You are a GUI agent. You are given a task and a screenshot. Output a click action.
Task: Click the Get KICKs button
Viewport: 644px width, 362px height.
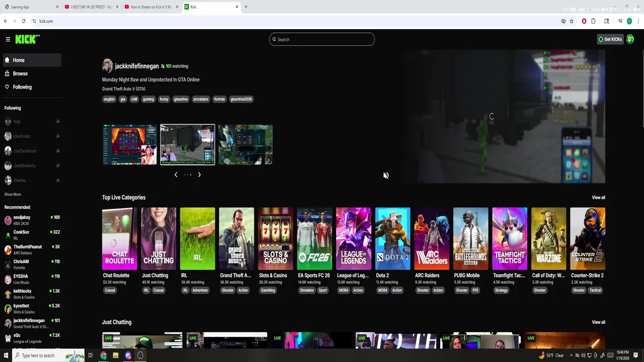click(x=610, y=39)
